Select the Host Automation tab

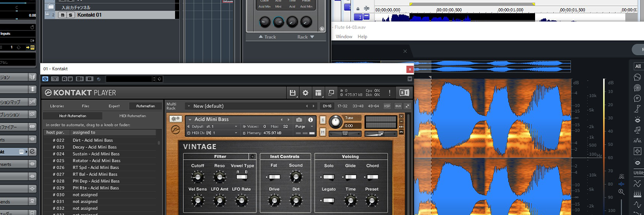(x=74, y=116)
